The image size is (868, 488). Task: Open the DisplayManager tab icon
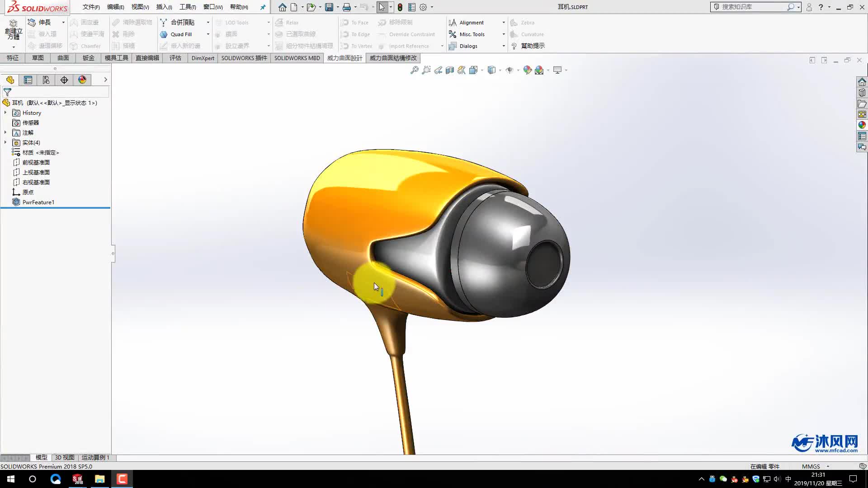pos(82,80)
